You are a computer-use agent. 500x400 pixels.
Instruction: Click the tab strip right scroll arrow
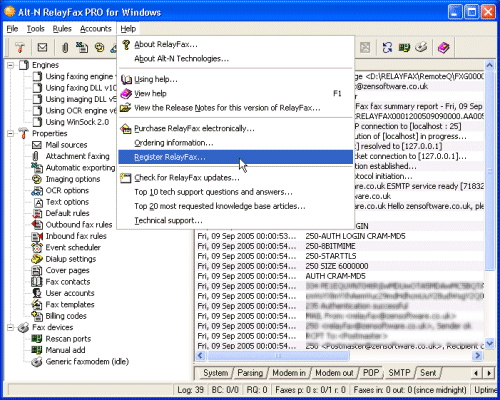pyautogui.click(x=489, y=373)
